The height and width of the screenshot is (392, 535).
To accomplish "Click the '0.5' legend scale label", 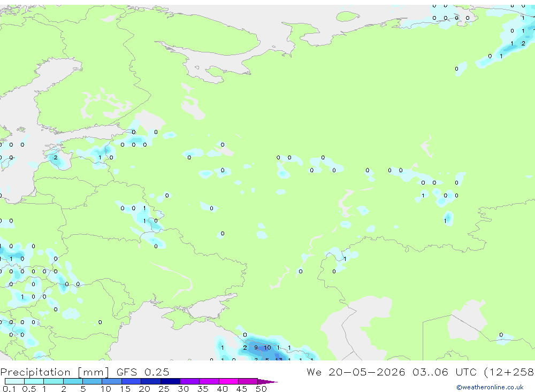I will click(29, 389).
